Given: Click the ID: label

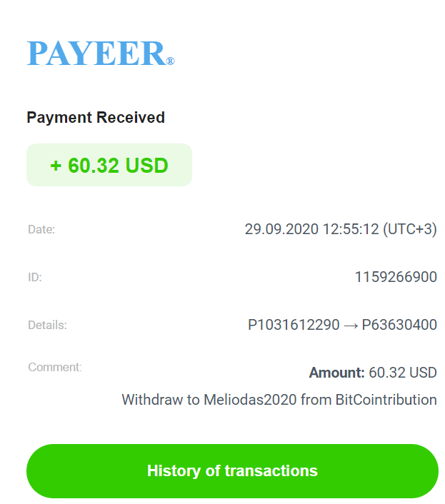Looking at the screenshot, I should pyautogui.click(x=35, y=277).
